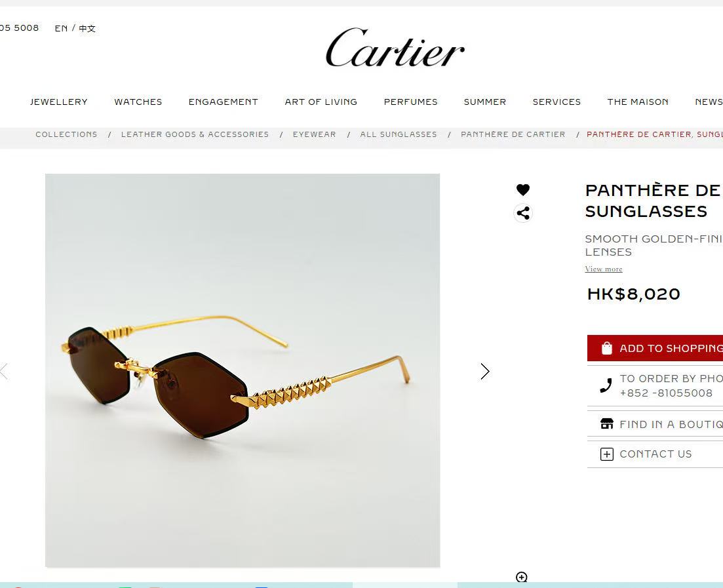Image resolution: width=723 pixels, height=588 pixels.
Task: Expand Contact Us section
Action: coord(655,454)
